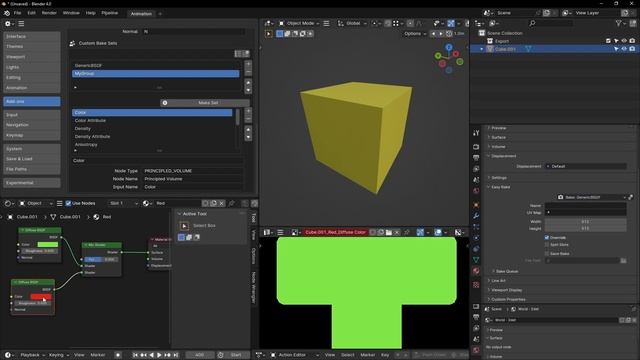Open the Object Data green triangle tab

[x=476, y=260]
